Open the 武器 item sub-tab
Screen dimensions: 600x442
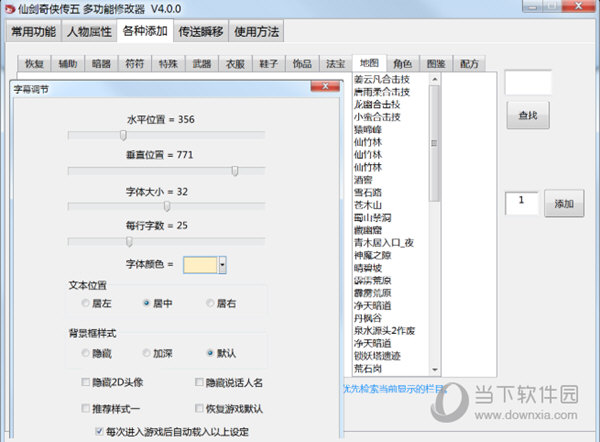point(202,64)
